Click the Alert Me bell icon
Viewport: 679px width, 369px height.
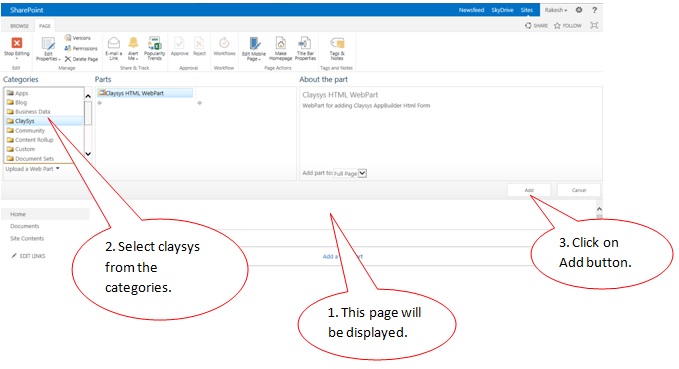tap(133, 42)
